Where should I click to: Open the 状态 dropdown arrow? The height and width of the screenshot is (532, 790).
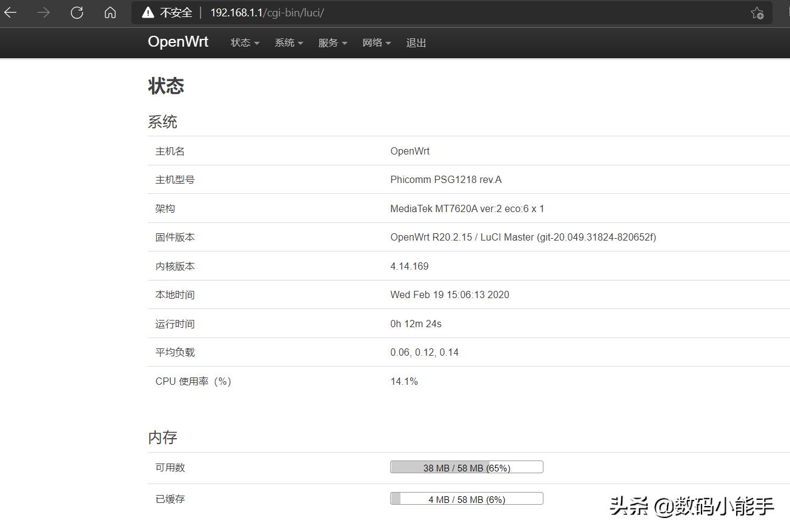click(x=257, y=43)
